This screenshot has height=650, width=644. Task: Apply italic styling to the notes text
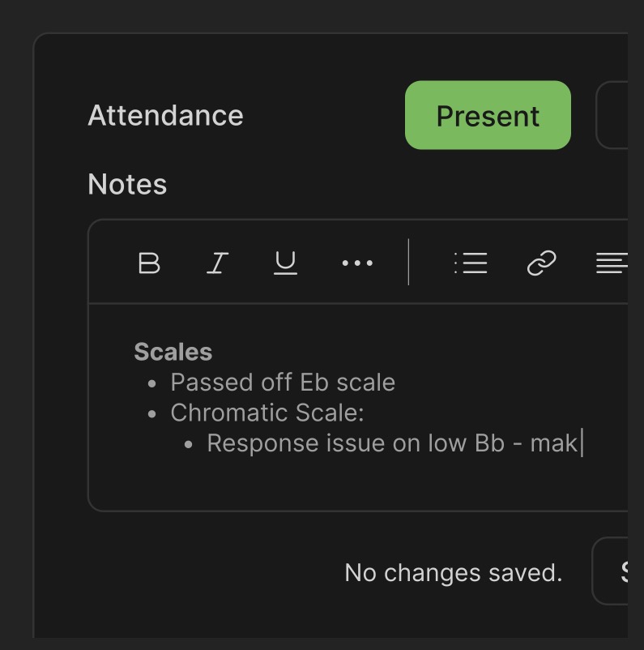pos(216,263)
